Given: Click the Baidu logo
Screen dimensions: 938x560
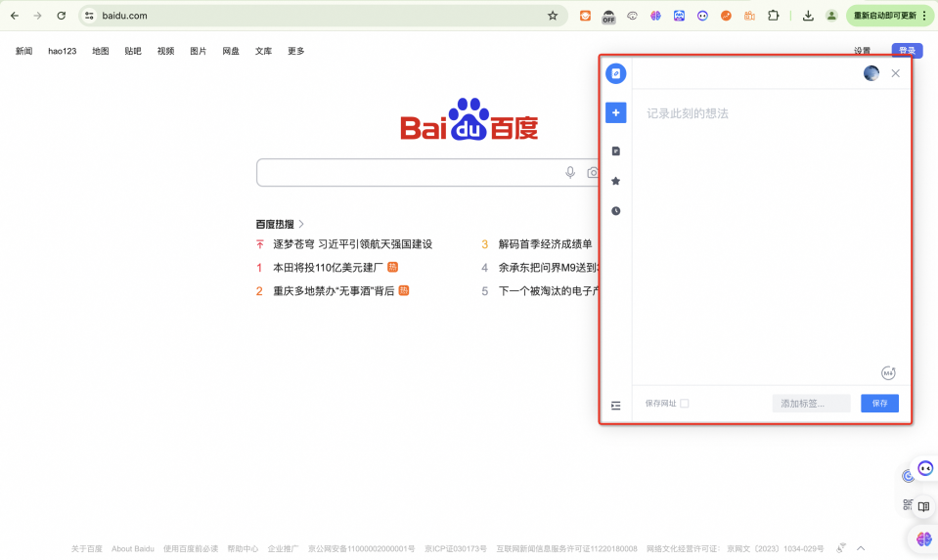Looking at the screenshot, I should click(x=469, y=119).
